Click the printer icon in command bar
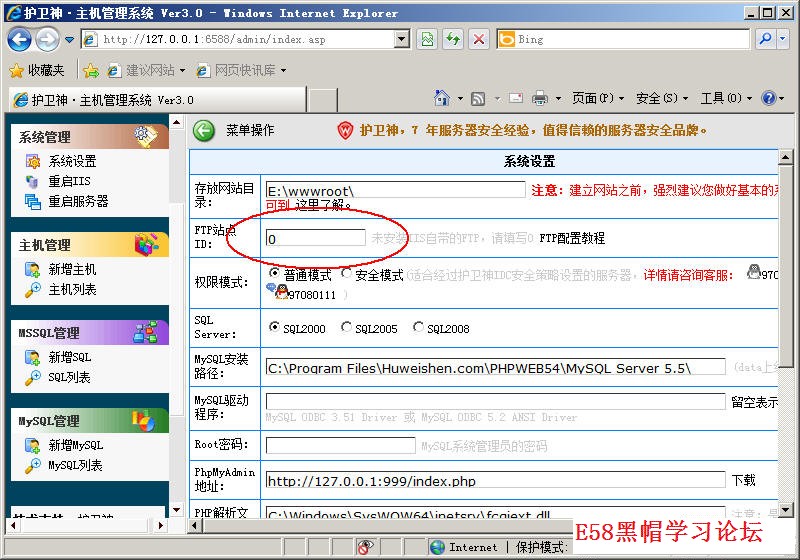The height and width of the screenshot is (560, 800). (540, 98)
